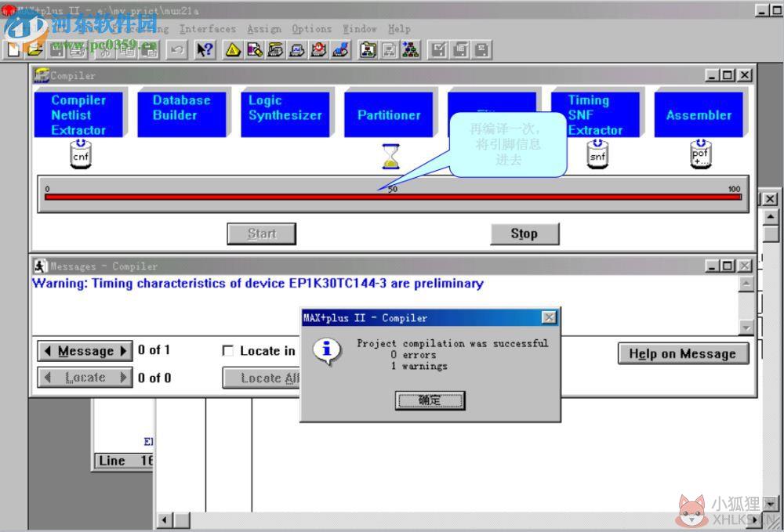Go to previous message with left Message arrow

click(x=48, y=351)
